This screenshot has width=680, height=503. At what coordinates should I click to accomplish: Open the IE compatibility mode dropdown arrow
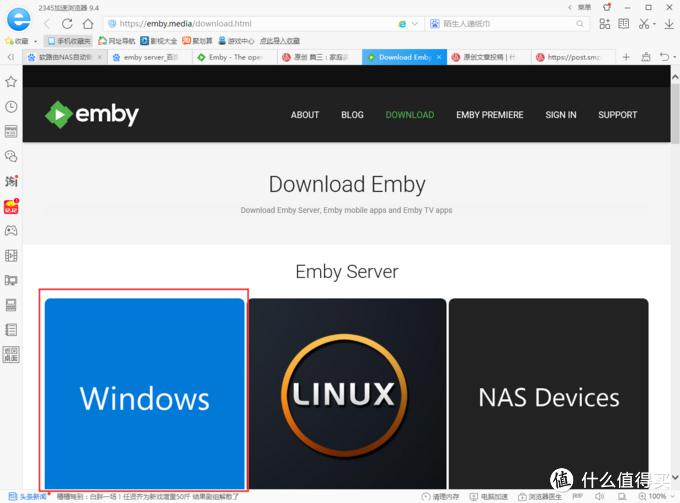[415, 24]
